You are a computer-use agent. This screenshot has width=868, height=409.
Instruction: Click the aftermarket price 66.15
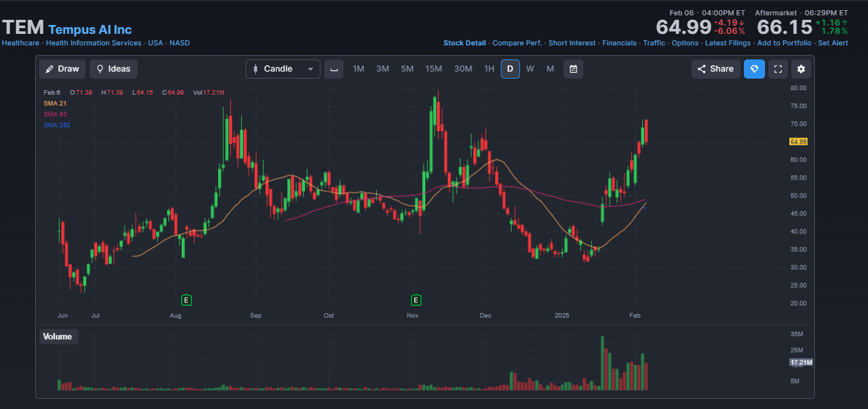[x=784, y=27]
